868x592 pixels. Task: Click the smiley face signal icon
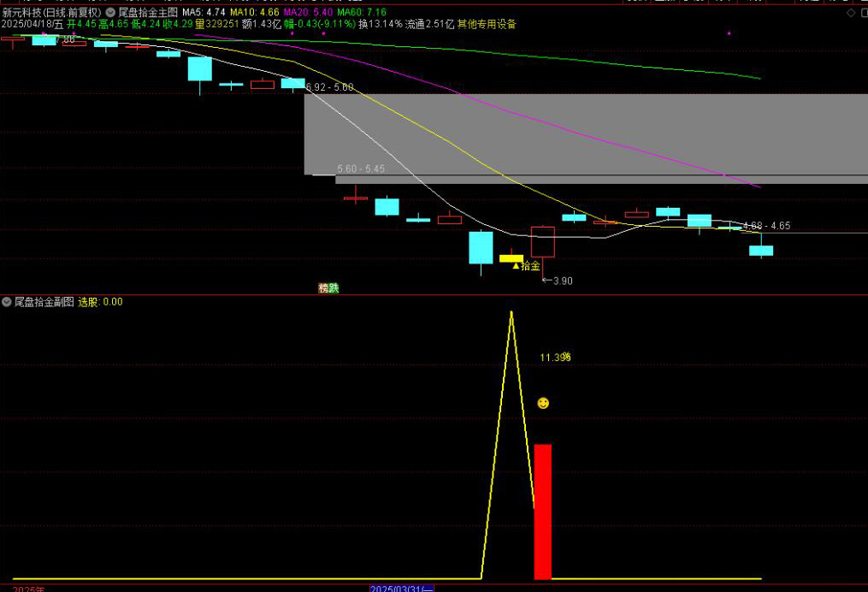point(543,403)
